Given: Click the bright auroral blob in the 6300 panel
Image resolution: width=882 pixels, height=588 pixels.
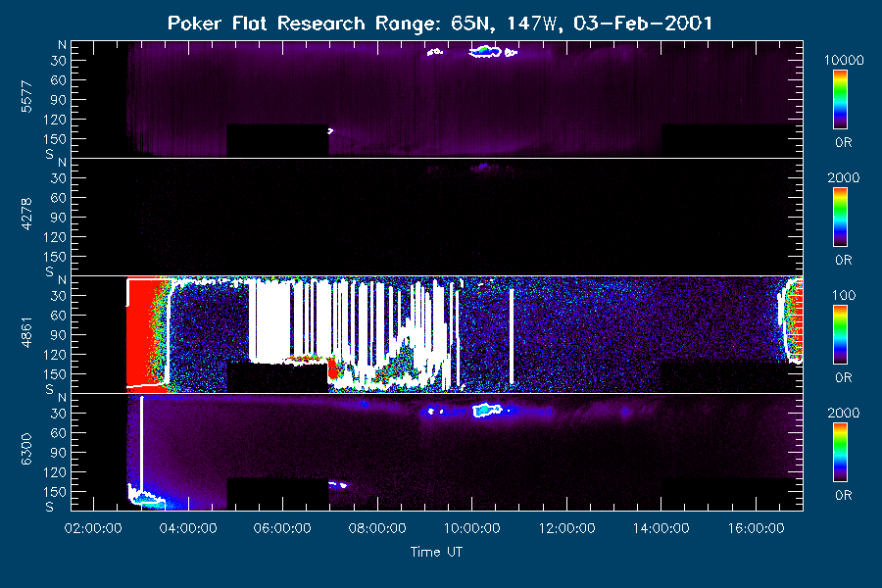Looking at the screenshot, I should [487, 410].
